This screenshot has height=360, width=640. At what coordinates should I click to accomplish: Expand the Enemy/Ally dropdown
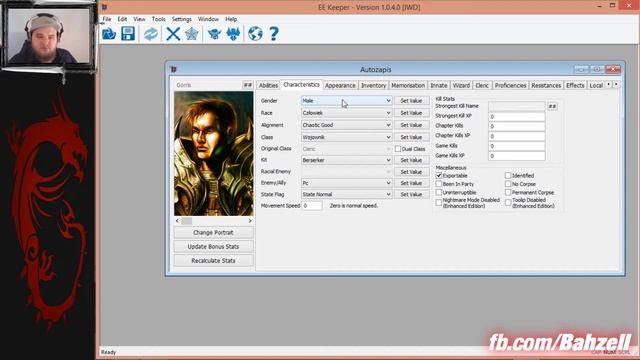[347, 183]
